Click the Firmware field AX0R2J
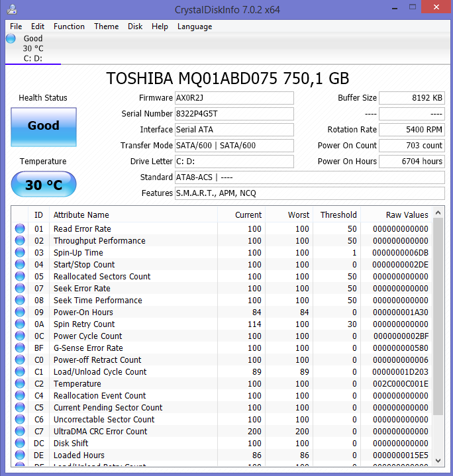 (234, 98)
